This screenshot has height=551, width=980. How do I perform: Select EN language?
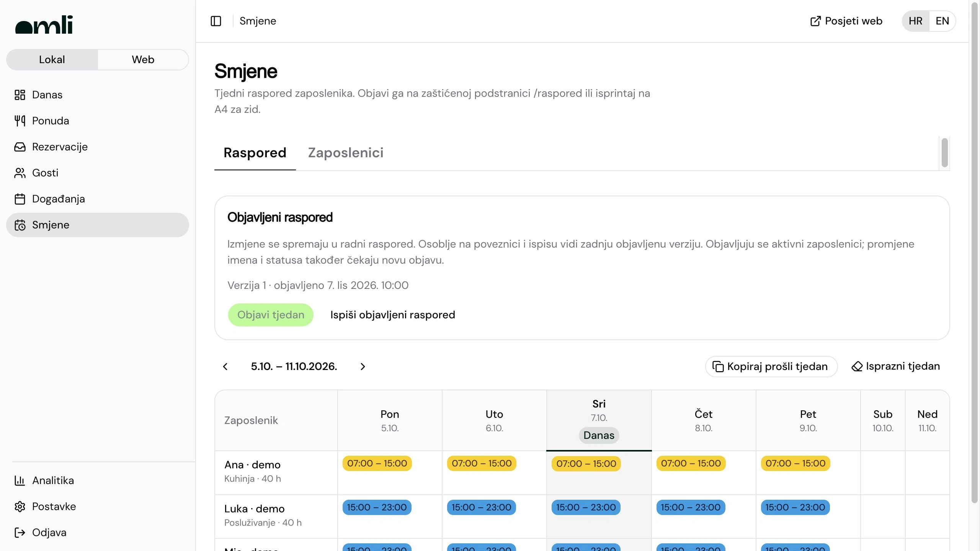pyautogui.click(x=942, y=21)
